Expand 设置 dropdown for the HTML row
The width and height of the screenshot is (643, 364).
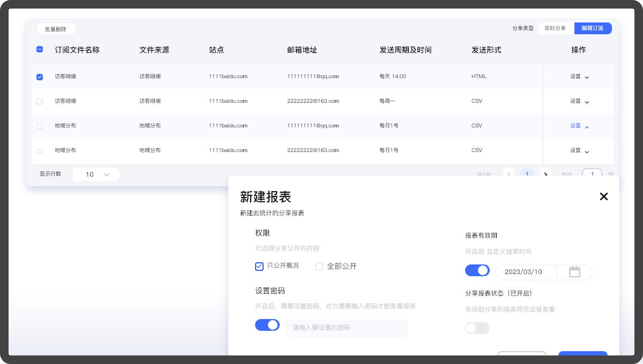pos(579,77)
